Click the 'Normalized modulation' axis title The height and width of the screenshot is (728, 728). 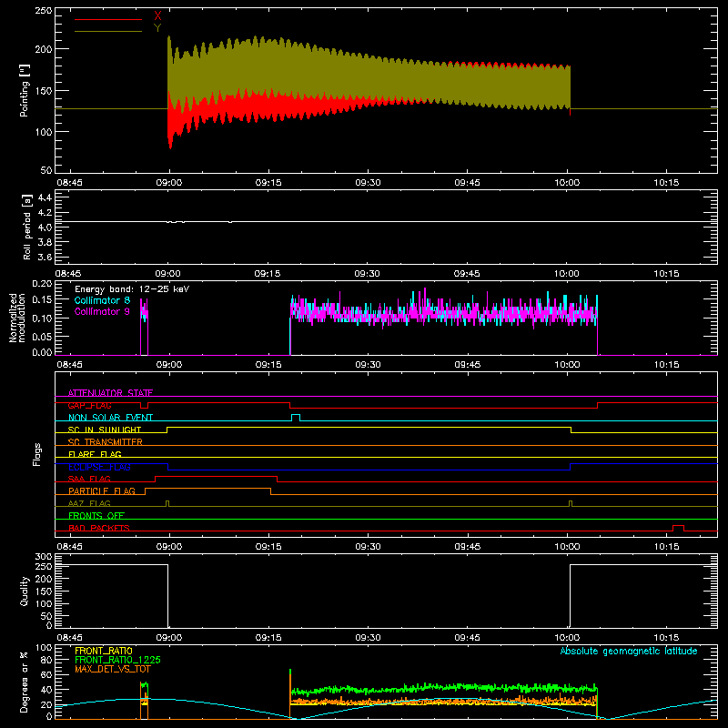(x=17, y=318)
